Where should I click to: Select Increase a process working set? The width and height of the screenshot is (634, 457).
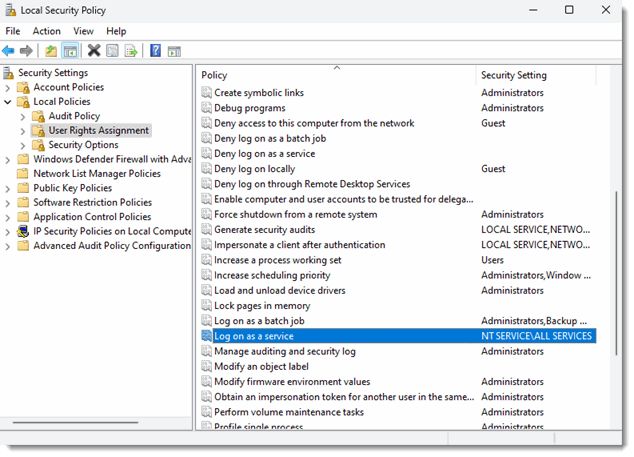277,260
